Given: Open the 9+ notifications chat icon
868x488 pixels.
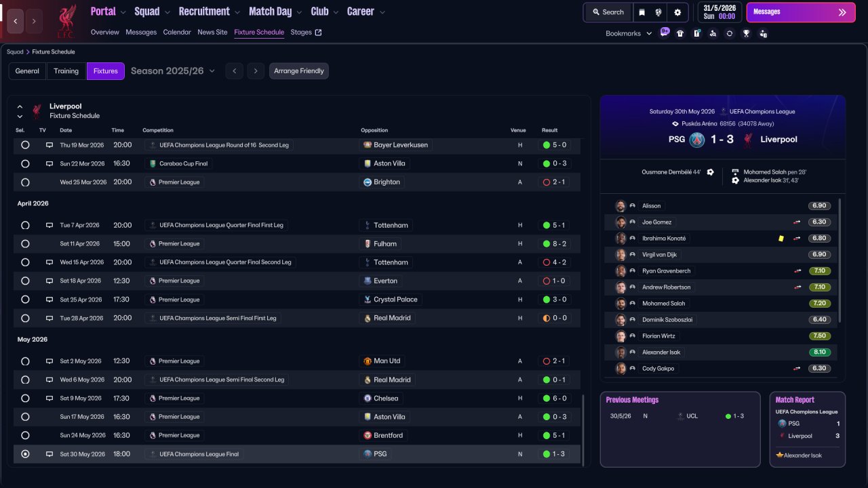Looking at the screenshot, I should click(665, 33).
